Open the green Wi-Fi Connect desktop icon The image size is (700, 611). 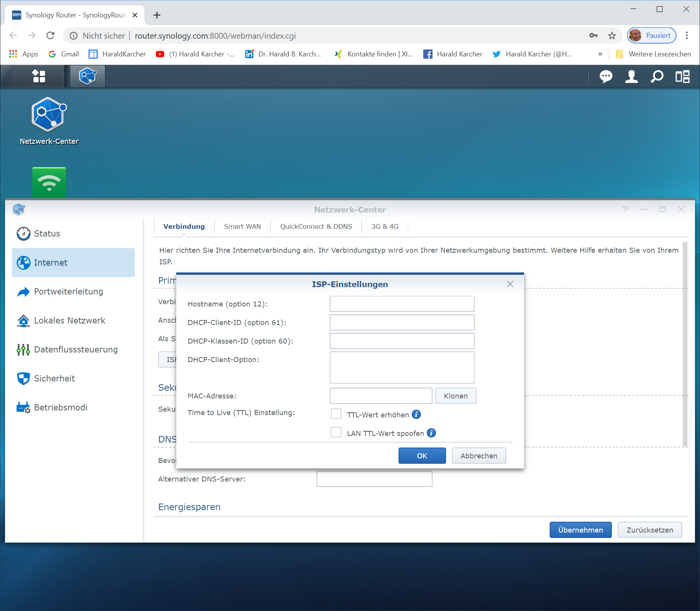point(49,182)
